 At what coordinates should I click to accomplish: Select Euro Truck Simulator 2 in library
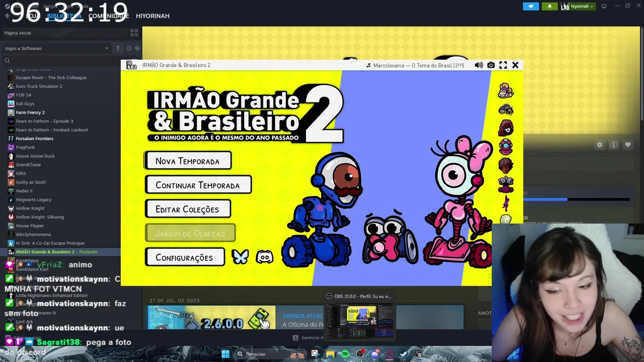(x=39, y=86)
